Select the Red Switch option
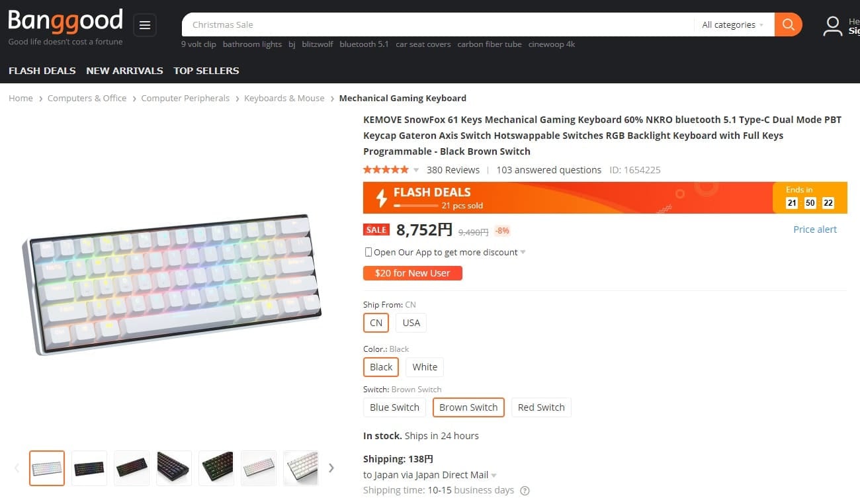 click(x=541, y=407)
